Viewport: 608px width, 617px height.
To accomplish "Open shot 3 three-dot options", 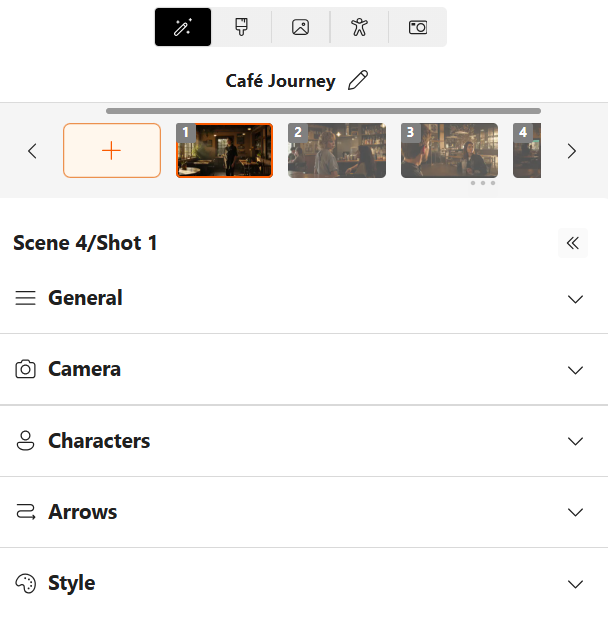I will click(483, 183).
